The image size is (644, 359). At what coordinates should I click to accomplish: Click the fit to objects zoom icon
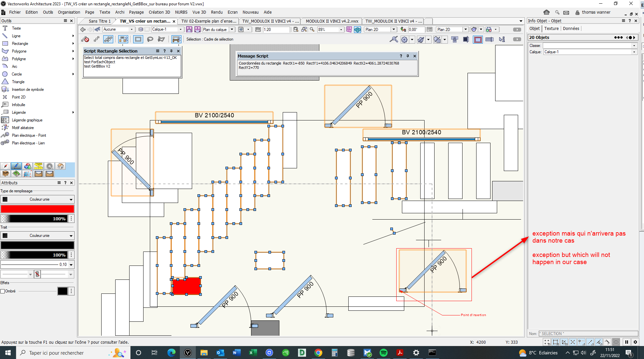click(304, 30)
